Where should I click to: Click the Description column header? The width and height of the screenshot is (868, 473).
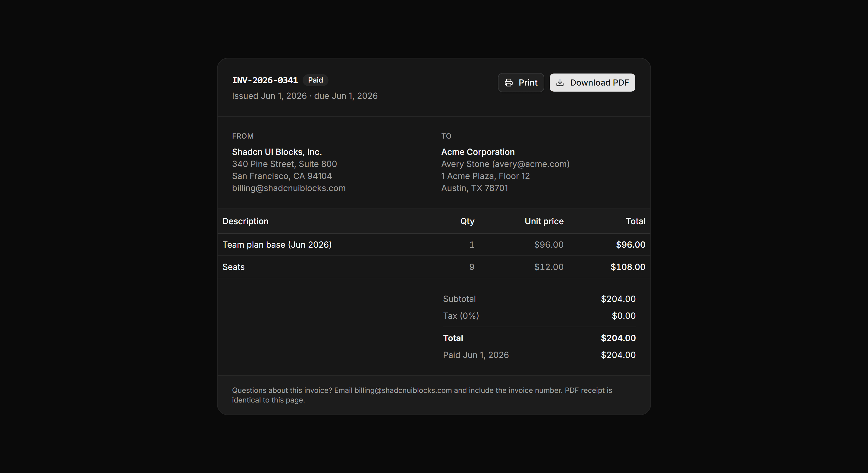coord(245,221)
